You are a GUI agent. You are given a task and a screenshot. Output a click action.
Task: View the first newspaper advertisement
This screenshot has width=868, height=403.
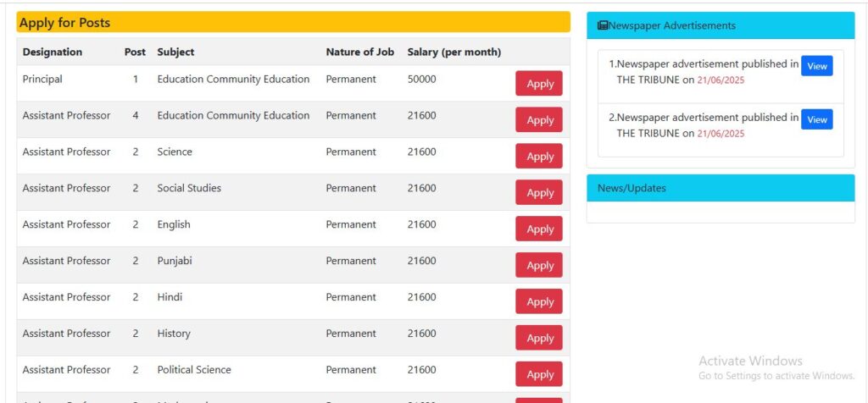click(x=816, y=66)
